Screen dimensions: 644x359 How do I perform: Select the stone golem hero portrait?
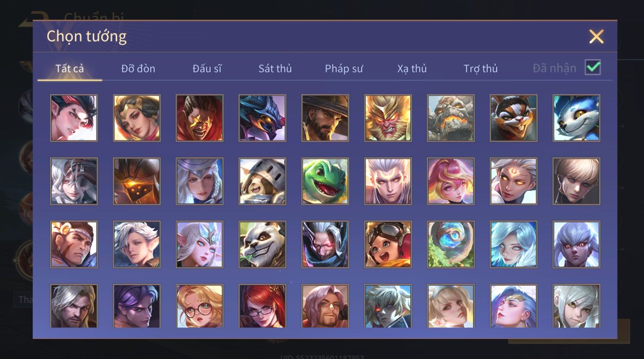point(451,118)
